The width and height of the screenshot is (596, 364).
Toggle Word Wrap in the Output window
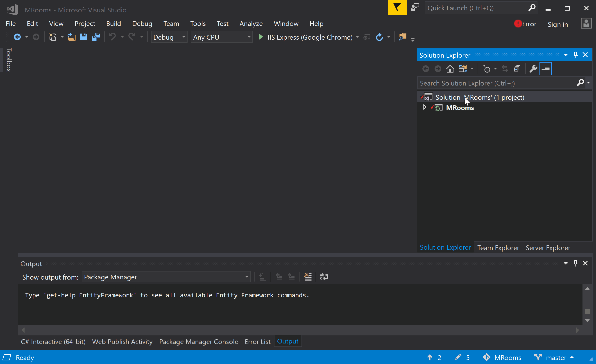[x=324, y=276]
